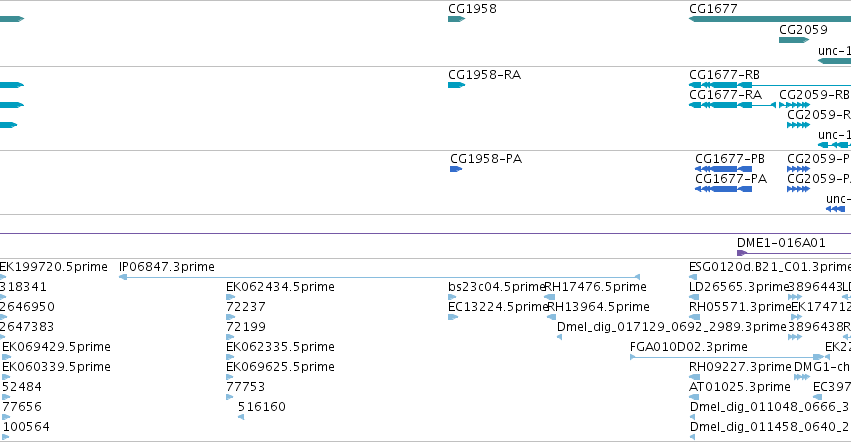Select the Dmel_dig_017129_0692_2989.3prime label
Viewport: 851px width, 442px height.
pyautogui.click(x=671, y=327)
